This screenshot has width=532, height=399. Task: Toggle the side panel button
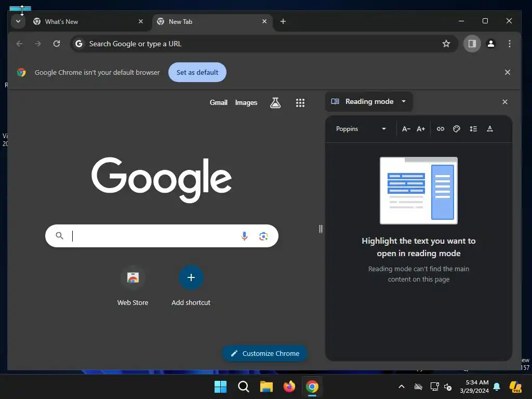tap(472, 44)
